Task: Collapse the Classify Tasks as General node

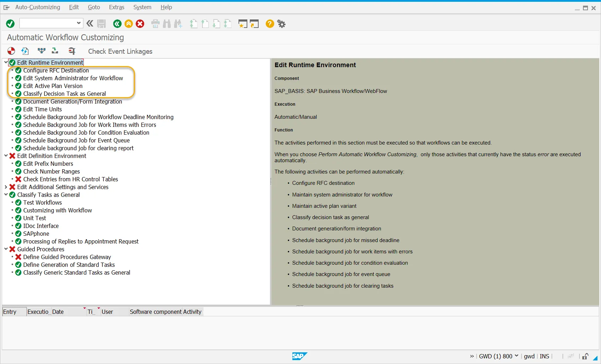Action: [x=6, y=195]
